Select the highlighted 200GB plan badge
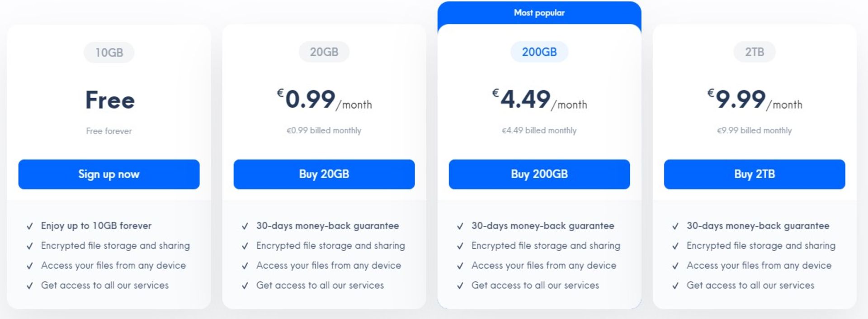 coord(539,52)
